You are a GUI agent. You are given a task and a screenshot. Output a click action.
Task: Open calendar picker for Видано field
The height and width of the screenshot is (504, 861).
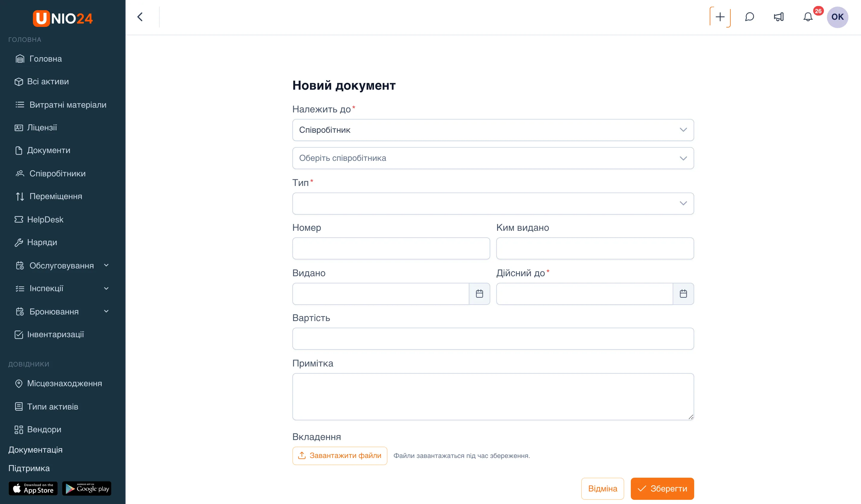point(479,294)
